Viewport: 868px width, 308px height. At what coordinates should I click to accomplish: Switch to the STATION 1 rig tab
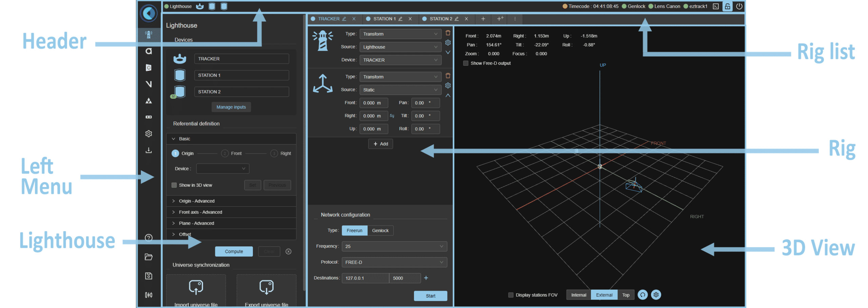click(384, 19)
